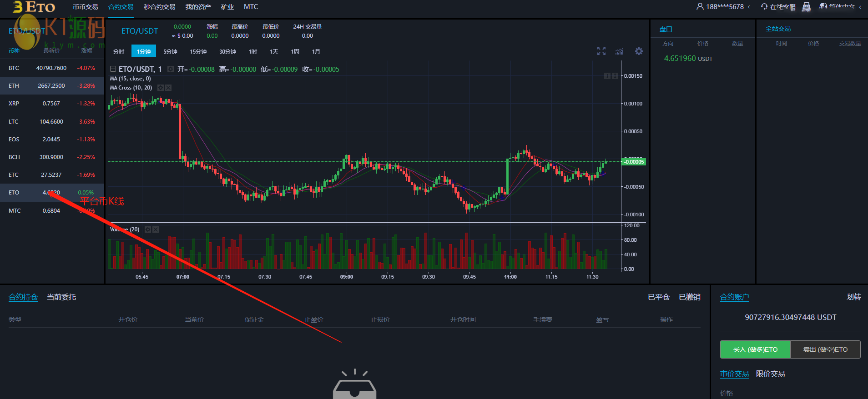868x399 pixels.
Task: Select BTC in the coin list
Action: (52, 68)
